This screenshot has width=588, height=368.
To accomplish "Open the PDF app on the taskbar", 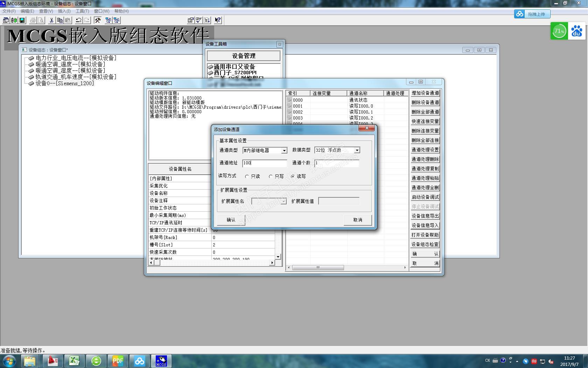I will coord(118,361).
